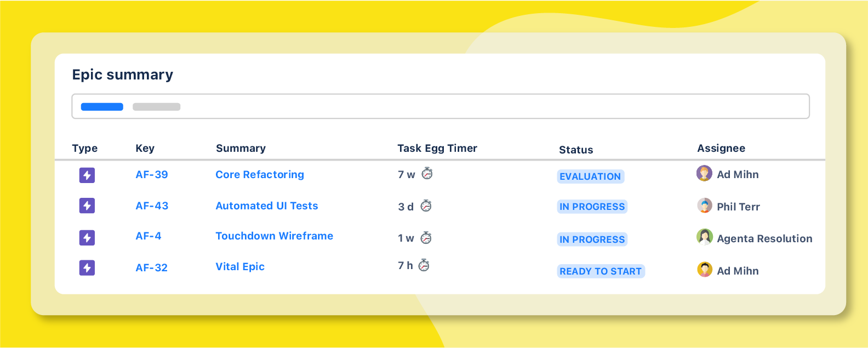868x348 pixels.
Task: Open issue key AF-4
Action: pos(149,236)
